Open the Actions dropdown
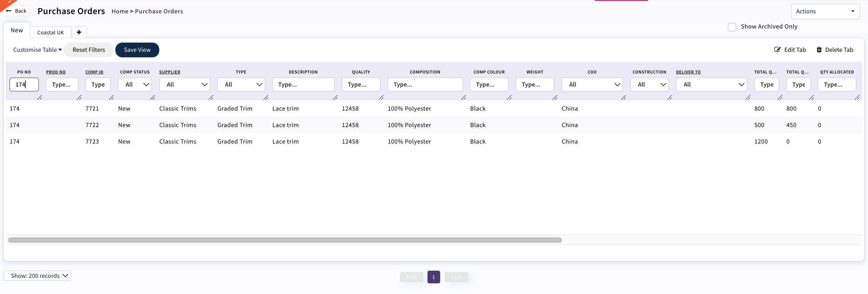Viewport: 868px width, 294px height. tap(825, 11)
